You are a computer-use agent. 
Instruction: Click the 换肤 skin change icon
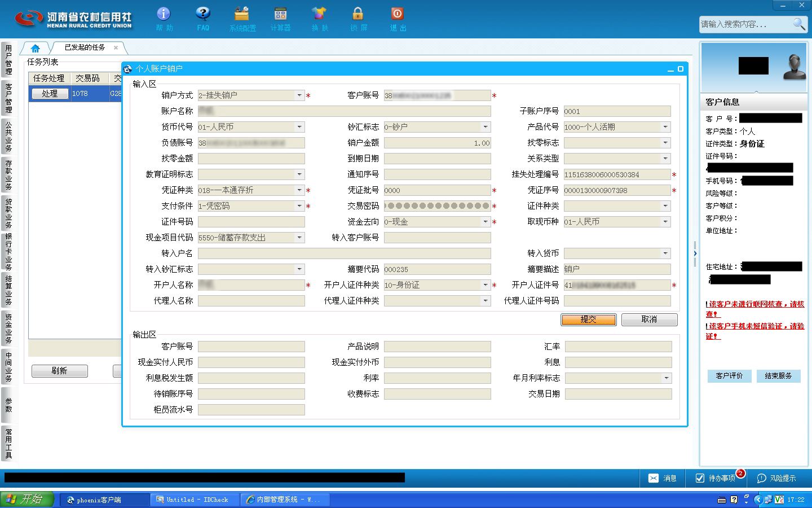(319, 19)
